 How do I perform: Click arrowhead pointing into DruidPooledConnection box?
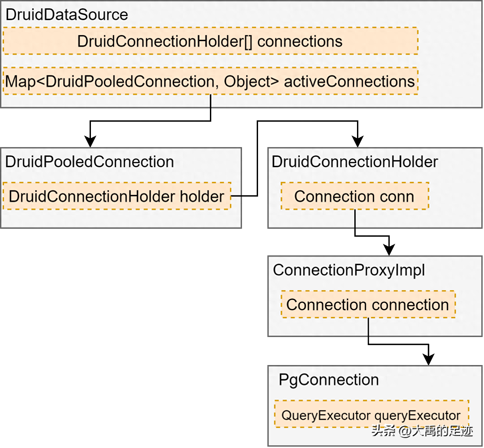click(90, 141)
